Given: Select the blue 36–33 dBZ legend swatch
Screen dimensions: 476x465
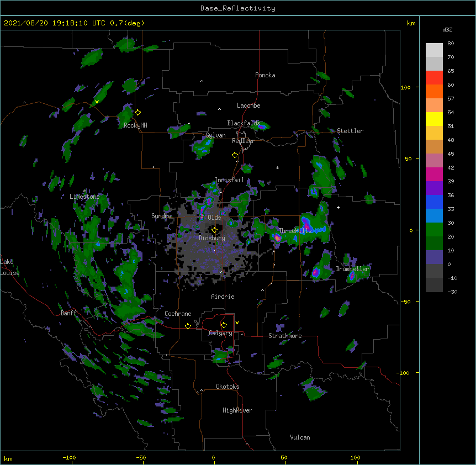Looking at the screenshot, I should point(434,202).
